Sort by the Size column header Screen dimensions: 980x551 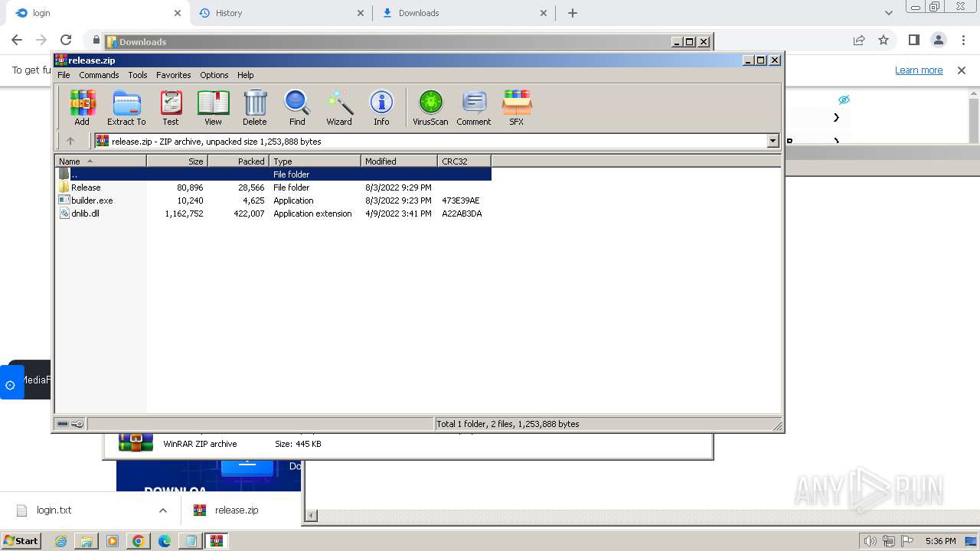click(177, 161)
